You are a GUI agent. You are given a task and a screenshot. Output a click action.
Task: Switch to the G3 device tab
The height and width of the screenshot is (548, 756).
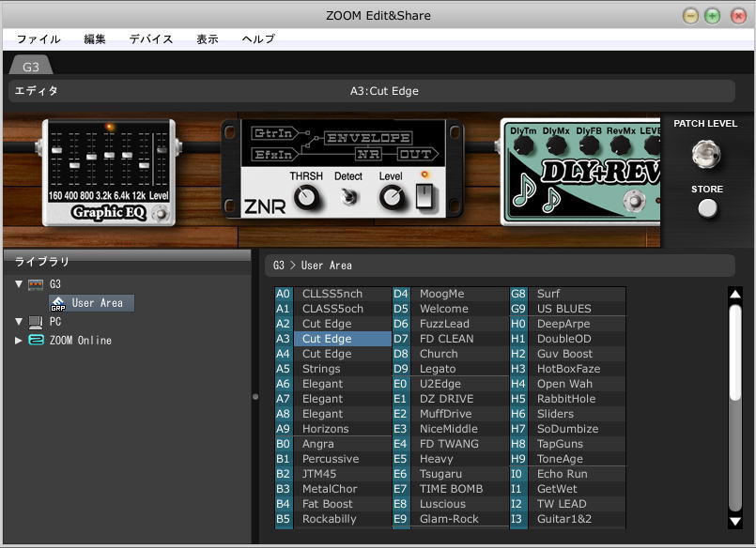click(31, 67)
